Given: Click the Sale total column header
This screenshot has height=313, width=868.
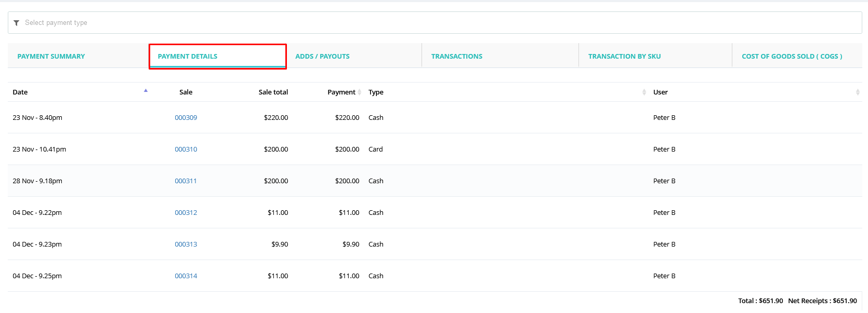Looking at the screenshot, I should pyautogui.click(x=273, y=92).
